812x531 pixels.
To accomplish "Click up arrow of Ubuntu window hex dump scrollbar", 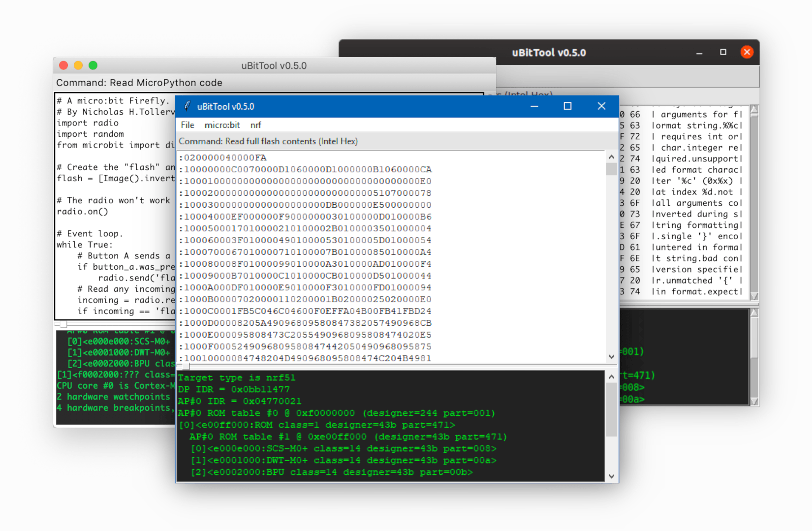I will point(754,109).
